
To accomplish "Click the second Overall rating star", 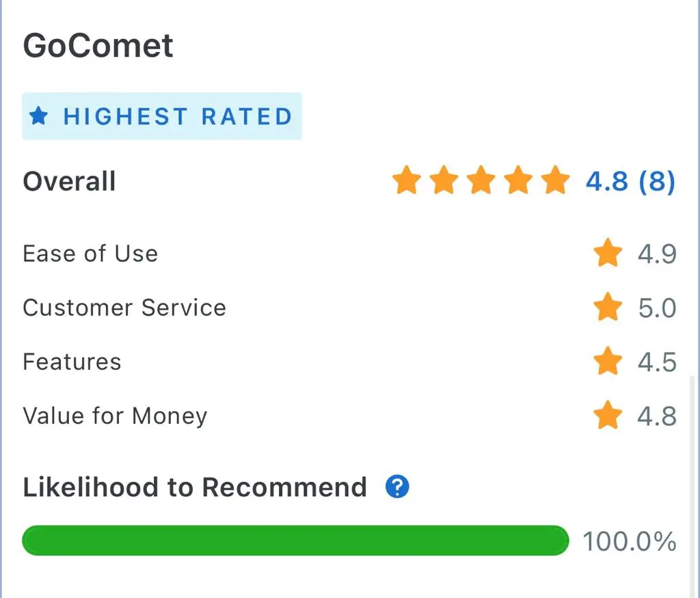I will (444, 180).
